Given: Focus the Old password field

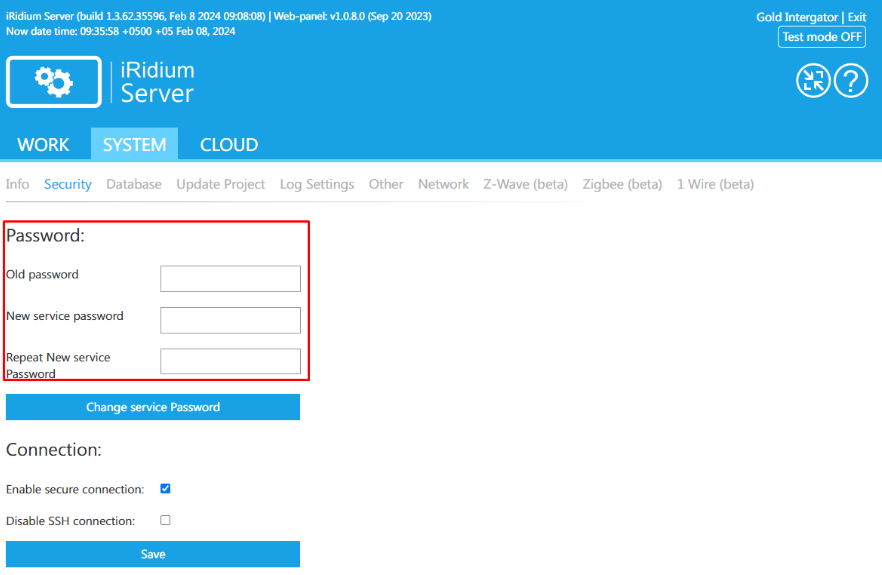Looking at the screenshot, I should point(230,279).
